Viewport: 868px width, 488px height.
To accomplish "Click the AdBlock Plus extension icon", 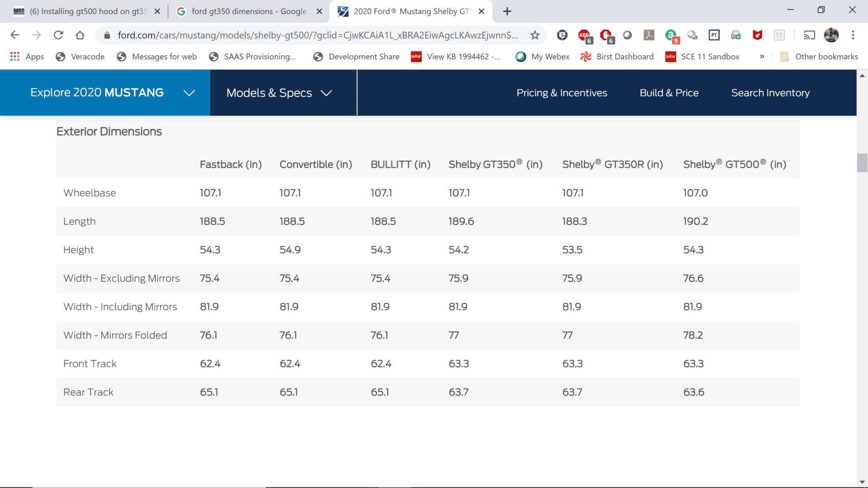I will pyautogui.click(x=584, y=36).
